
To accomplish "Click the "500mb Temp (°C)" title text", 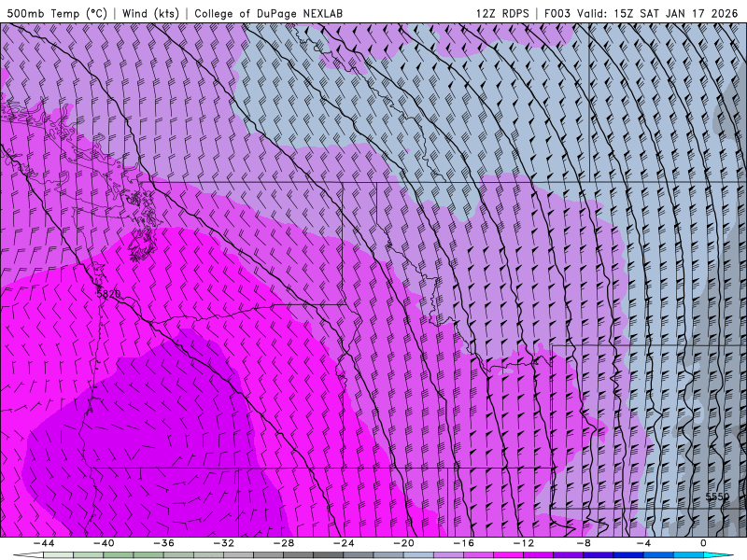I will pyautogui.click(x=57, y=13).
